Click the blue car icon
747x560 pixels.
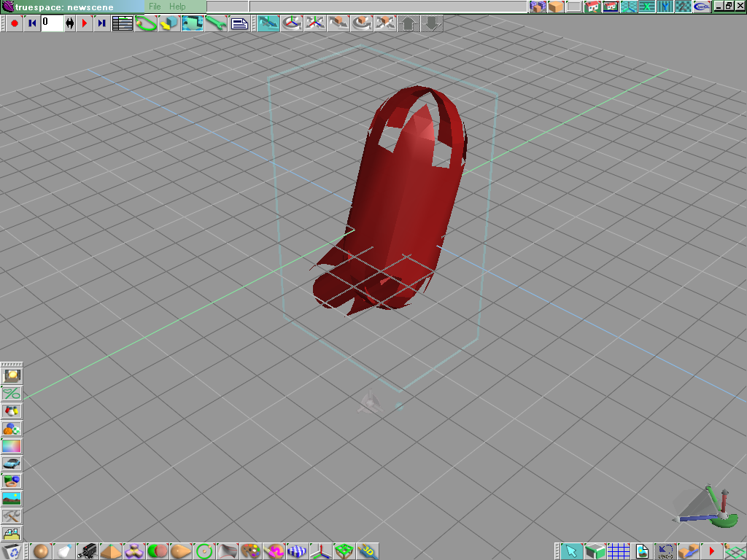point(12,464)
